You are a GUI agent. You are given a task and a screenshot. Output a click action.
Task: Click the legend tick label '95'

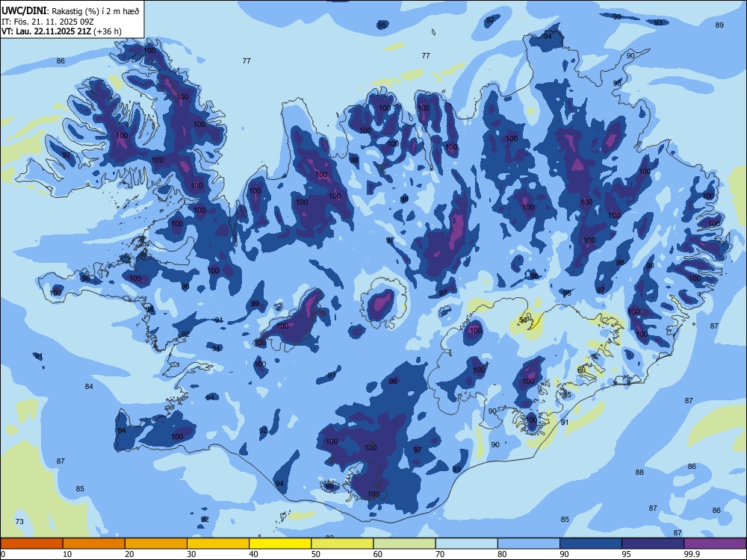tap(627, 554)
